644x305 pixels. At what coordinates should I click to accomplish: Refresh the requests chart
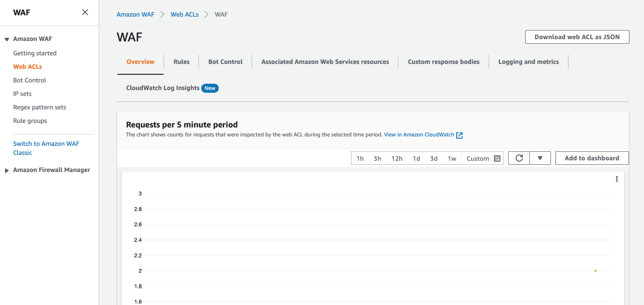[x=519, y=158]
